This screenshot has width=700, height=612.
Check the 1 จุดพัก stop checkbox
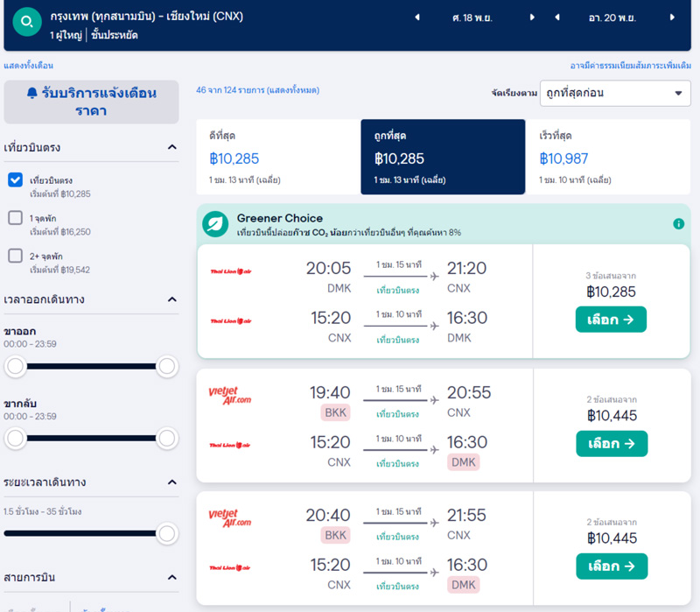(15, 218)
